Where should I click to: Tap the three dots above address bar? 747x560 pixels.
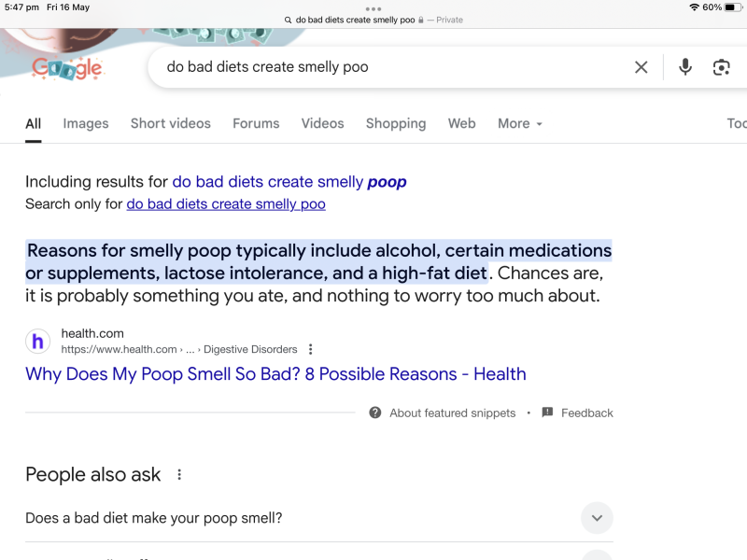click(373, 8)
